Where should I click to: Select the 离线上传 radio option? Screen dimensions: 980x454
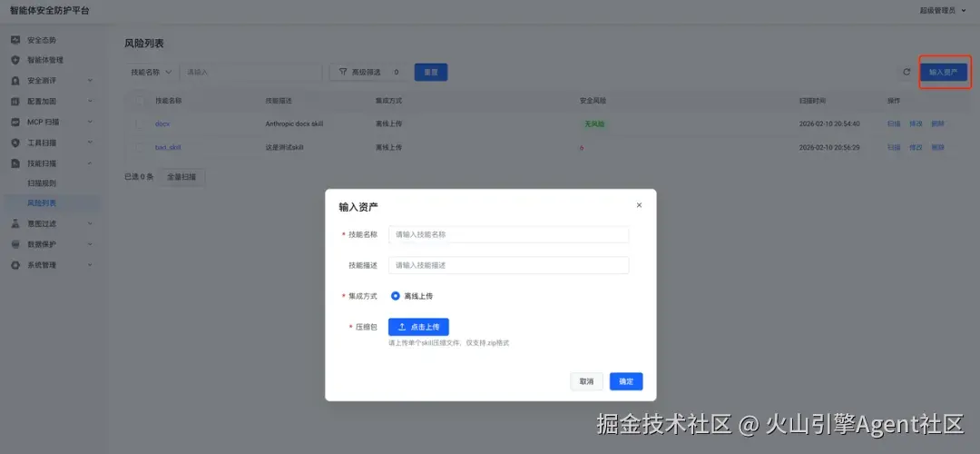click(395, 296)
